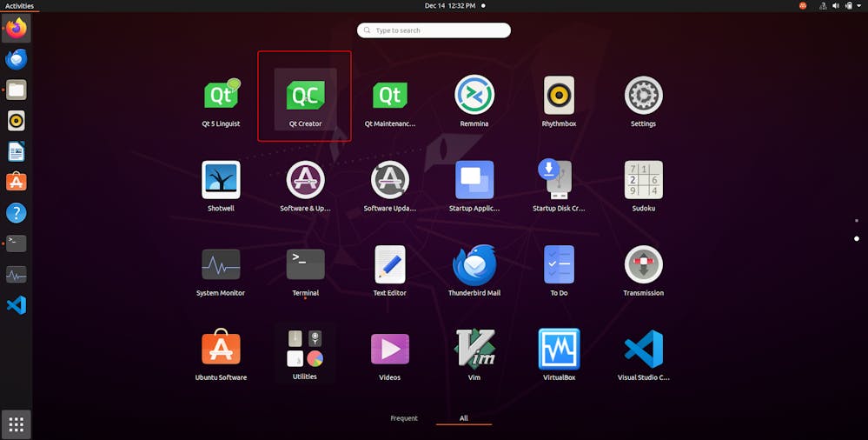
Task: Launch Startup Applications
Action: pos(474,187)
